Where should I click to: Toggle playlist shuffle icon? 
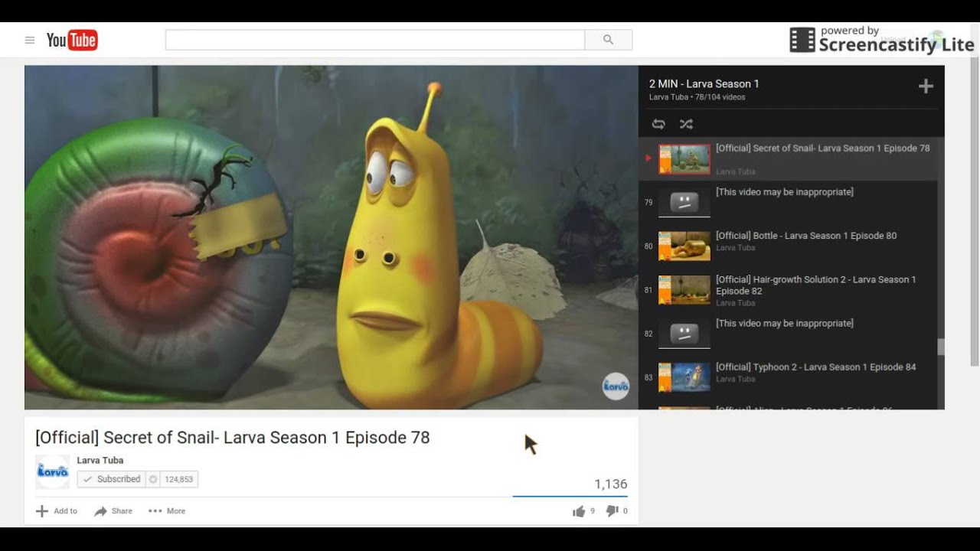pos(686,124)
